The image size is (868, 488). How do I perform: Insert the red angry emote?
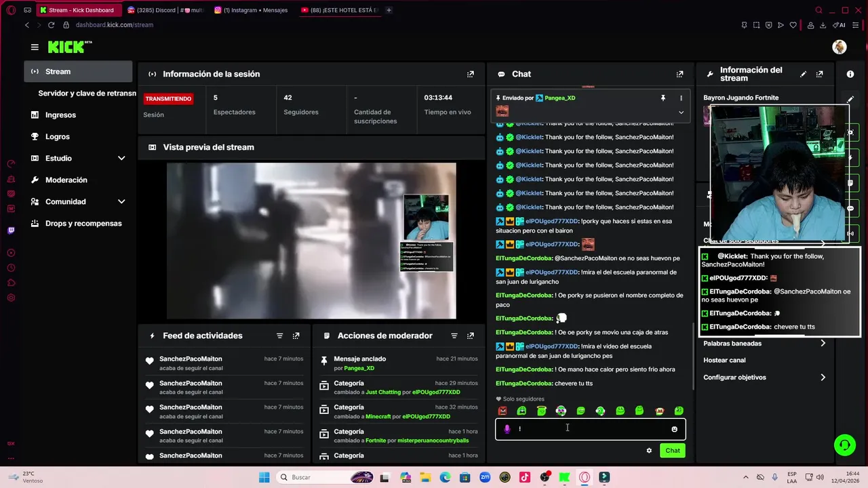click(502, 411)
